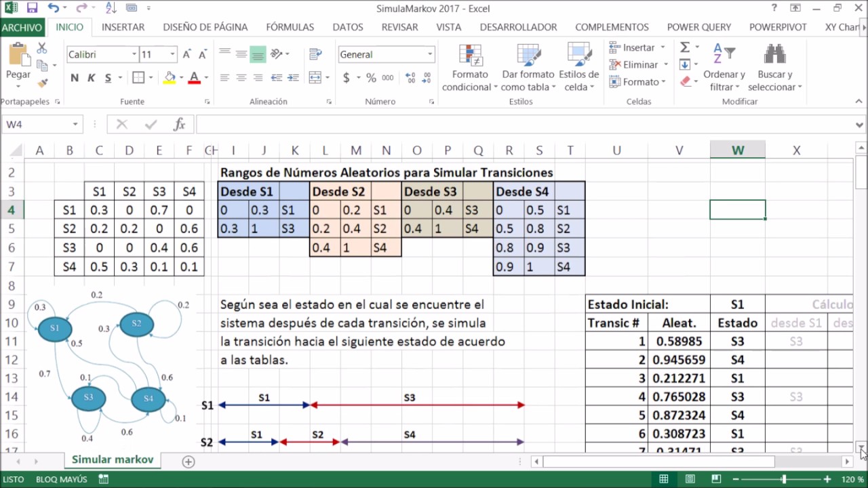Click the Clear eraser icon
Screen dimensions: 868x488
(x=685, y=81)
